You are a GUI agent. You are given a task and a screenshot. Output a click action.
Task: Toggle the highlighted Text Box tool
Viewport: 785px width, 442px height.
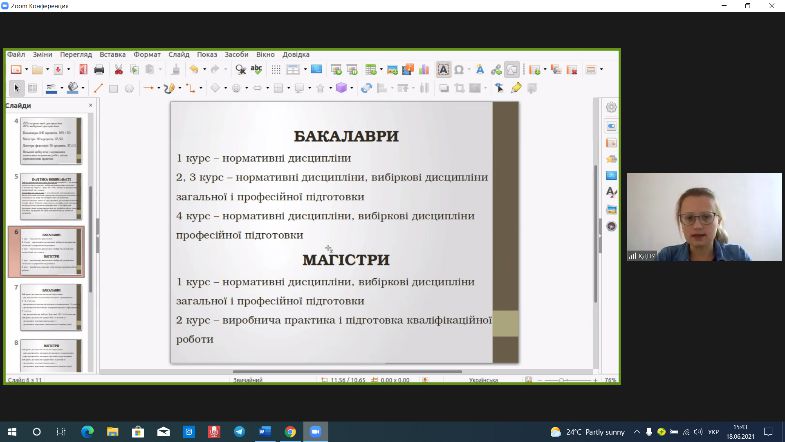coord(442,70)
